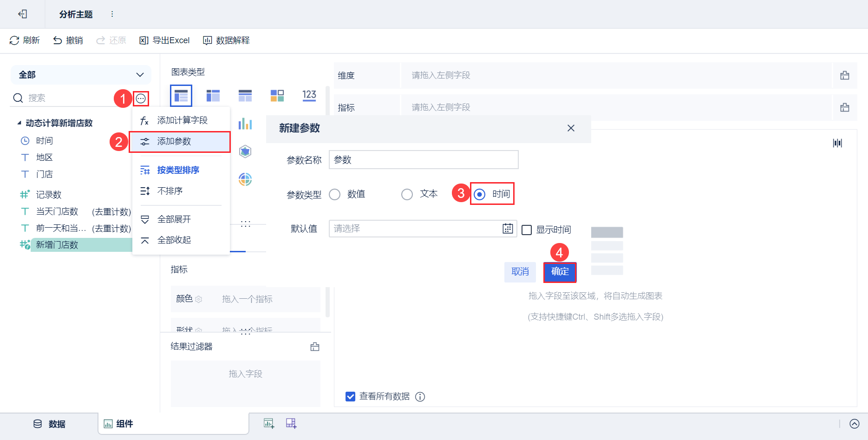Choose 全部展开 from the menu

(x=181, y=219)
